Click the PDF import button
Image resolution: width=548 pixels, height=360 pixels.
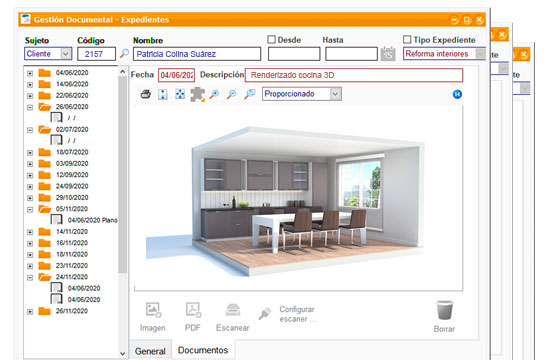point(193,317)
